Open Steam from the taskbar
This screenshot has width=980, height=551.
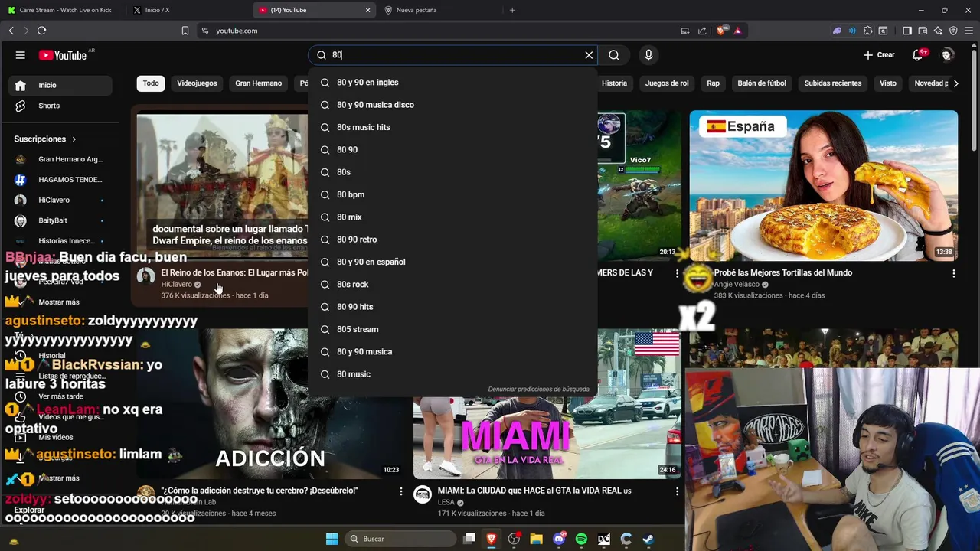point(648,539)
